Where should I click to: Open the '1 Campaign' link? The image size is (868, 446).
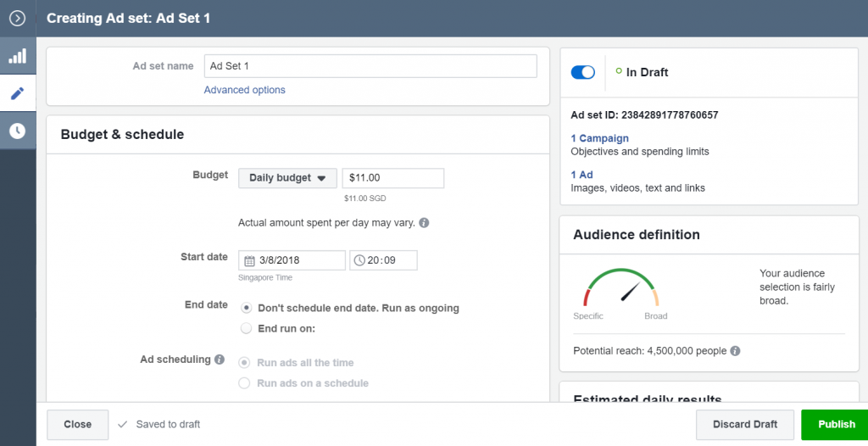599,138
